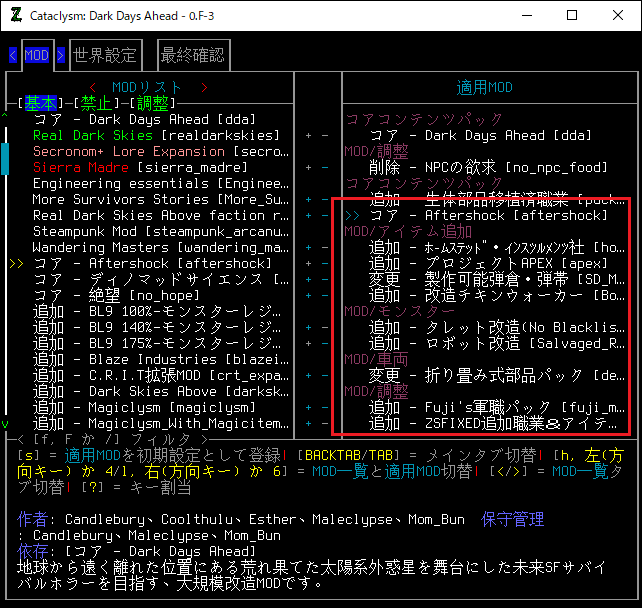Click the plus sign on the realdarkskies row
This screenshot has height=608, width=642.
[x=309, y=135]
